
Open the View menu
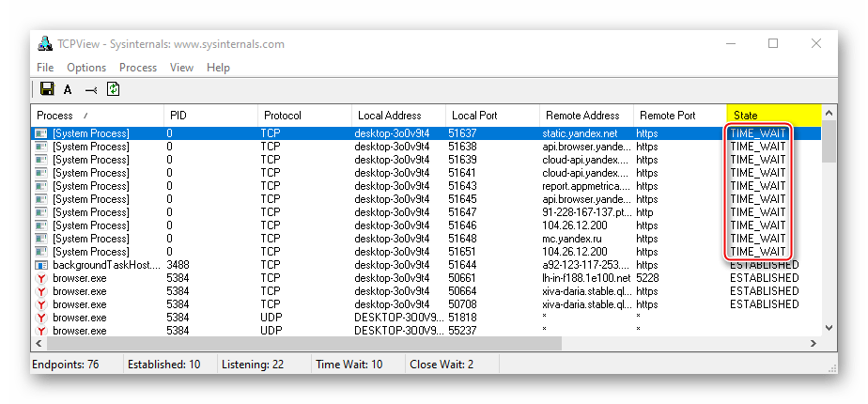(181, 68)
